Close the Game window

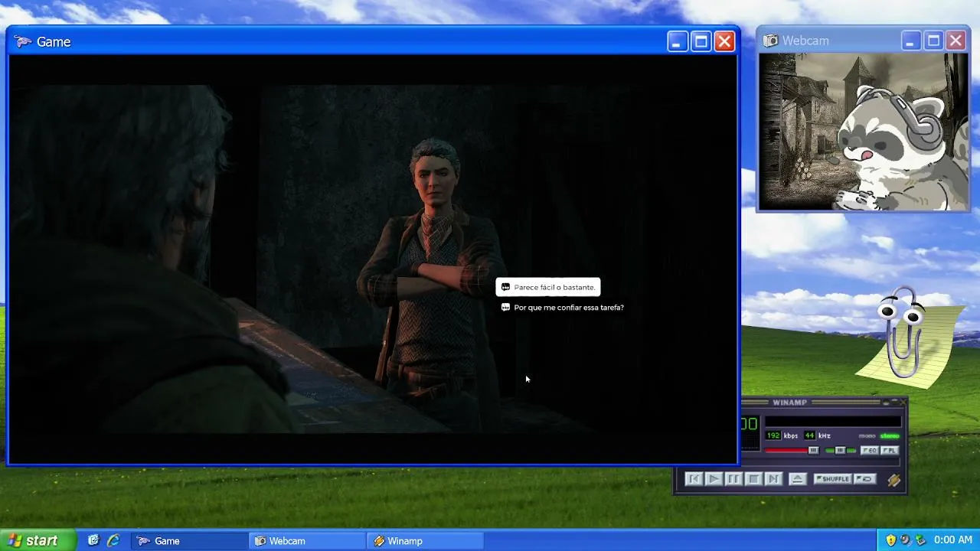coord(724,41)
